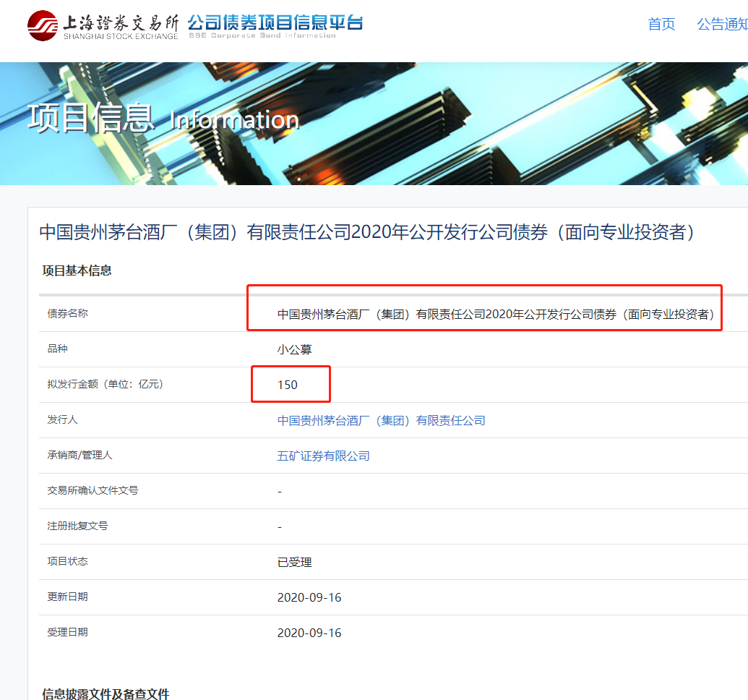This screenshot has width=748, height=700.
Task: Open the 首页 menu item
Action: pyautogui.click(x=661, y=25)
